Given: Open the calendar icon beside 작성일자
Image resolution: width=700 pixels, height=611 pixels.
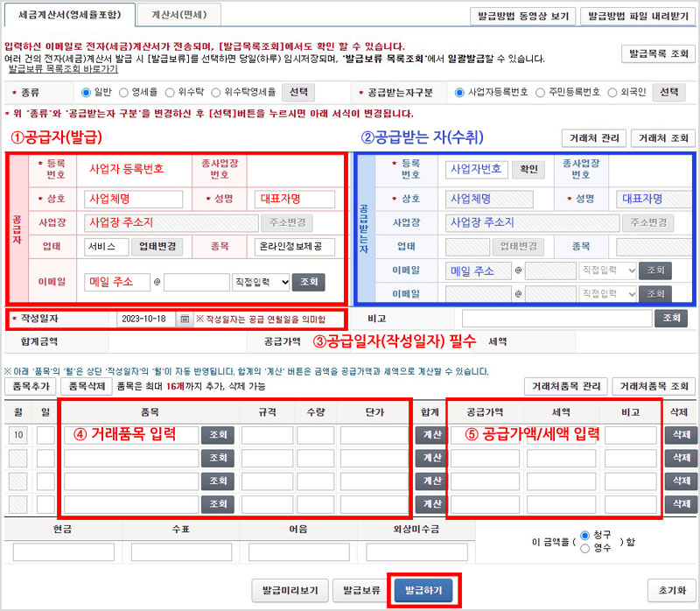Looking at the screenshot, I should (185, 320).
